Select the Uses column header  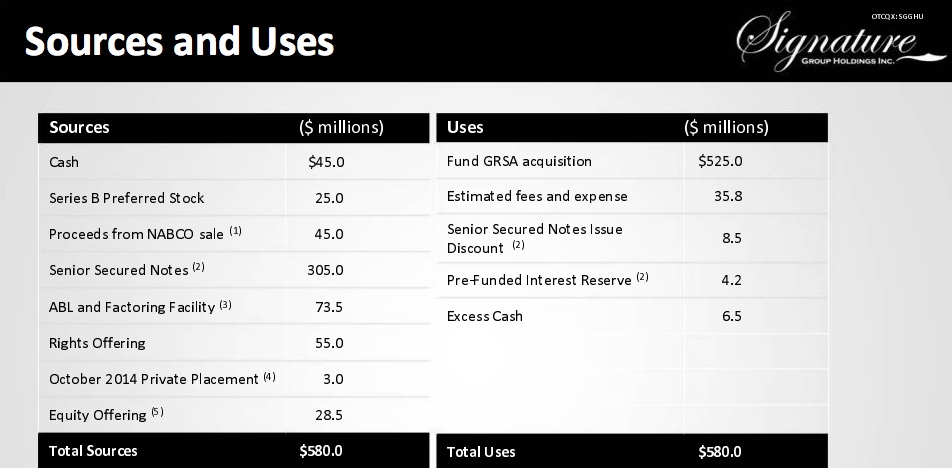pos(466,127)
